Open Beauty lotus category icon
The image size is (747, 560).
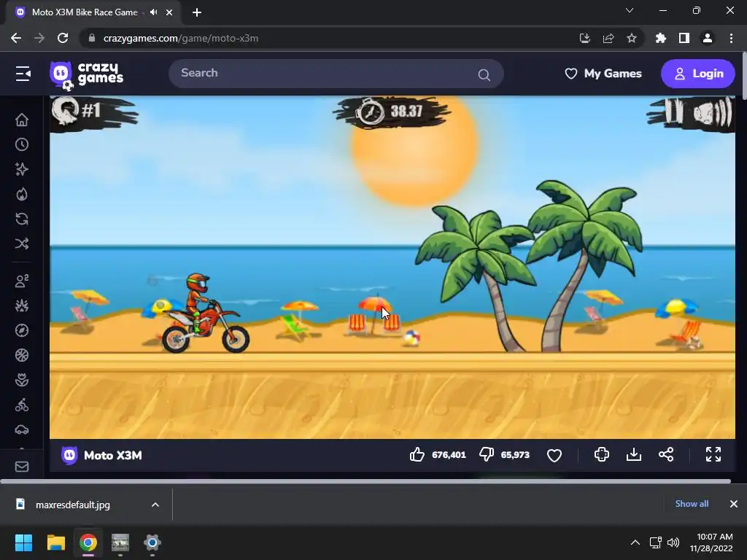point(22,379)
